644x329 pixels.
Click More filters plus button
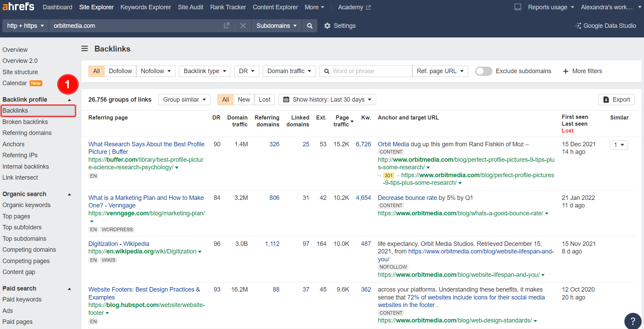[x=582, y=71]
